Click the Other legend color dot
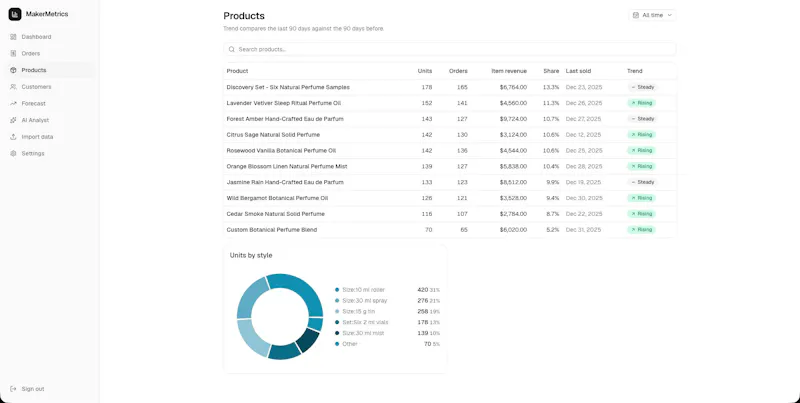The image size is (800, 403). [337, 344]
